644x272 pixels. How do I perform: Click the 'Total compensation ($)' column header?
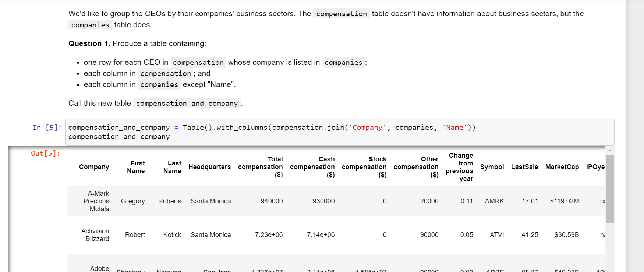pyautogui.click(x=261, y=167)
